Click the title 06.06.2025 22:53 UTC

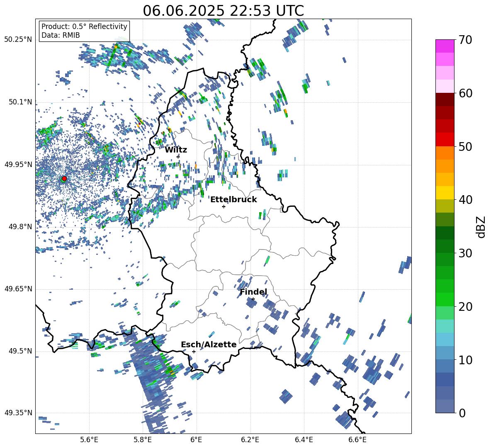(223, 11)
